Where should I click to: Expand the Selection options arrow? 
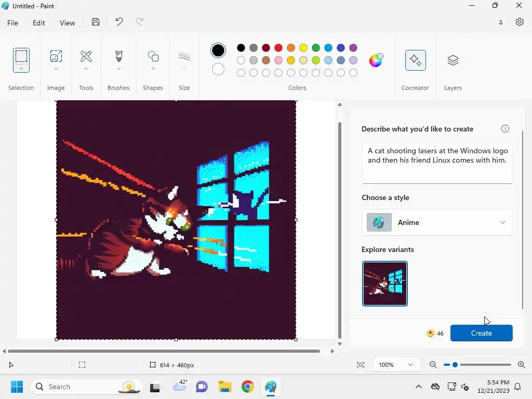(21, 68)
